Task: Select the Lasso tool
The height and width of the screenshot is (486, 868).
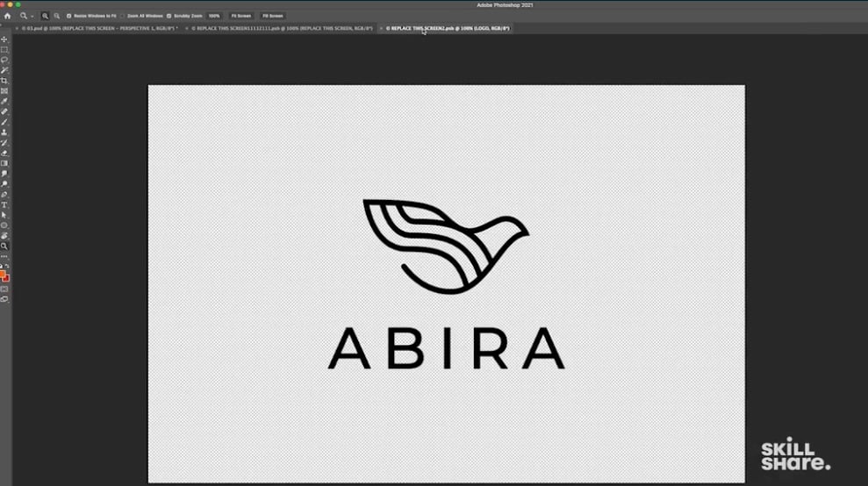Action: pos(4,60)
